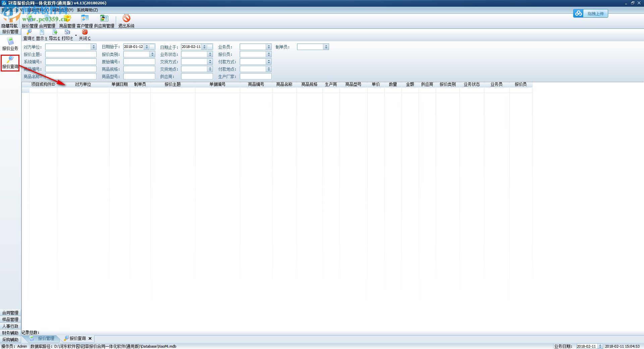Expand the 制单员 dropdown

326,47
